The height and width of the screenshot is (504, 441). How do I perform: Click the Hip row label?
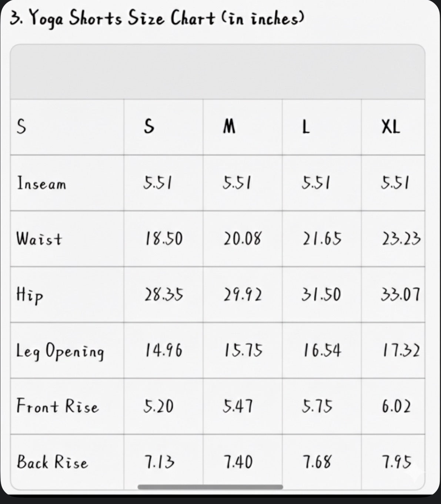tap(30, 295)
